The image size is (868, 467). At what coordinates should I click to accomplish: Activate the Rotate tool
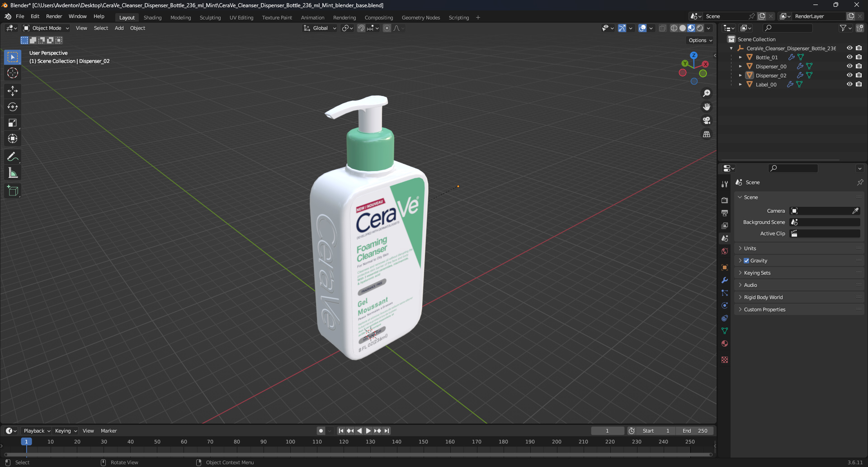[x=13, y=107]
